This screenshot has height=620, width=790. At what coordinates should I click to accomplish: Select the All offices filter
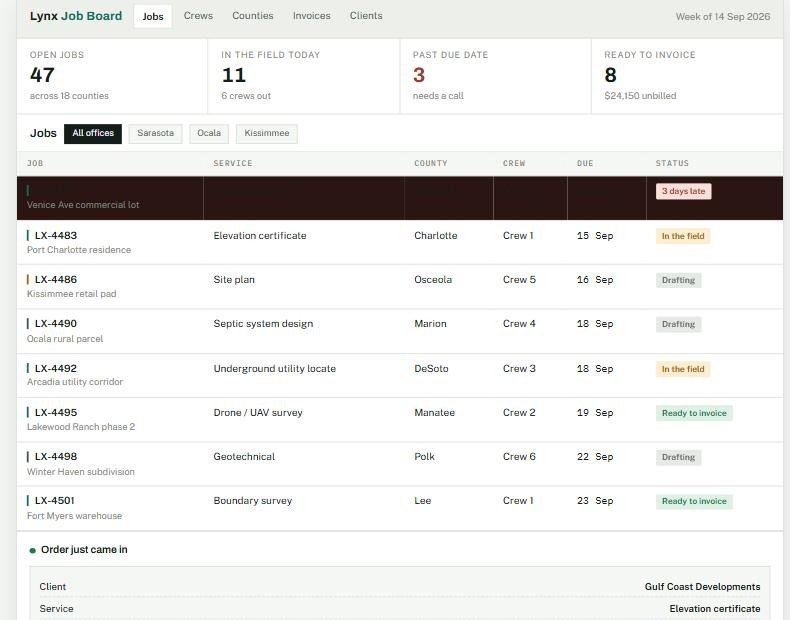point(93,133)
